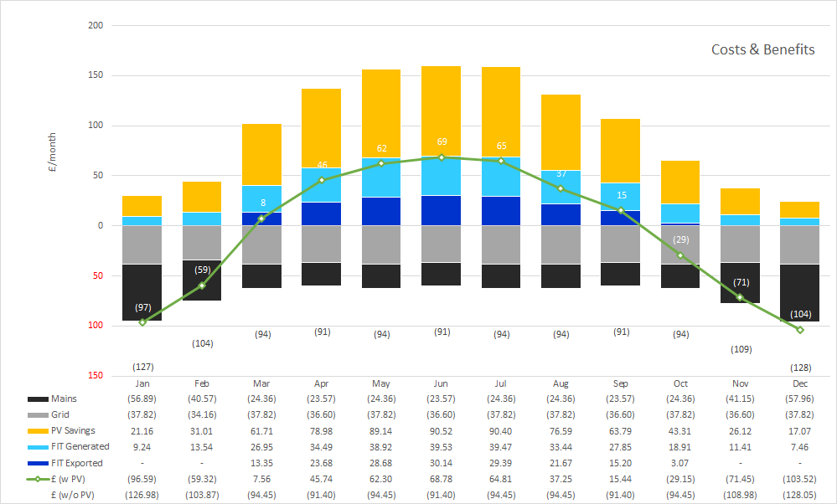Click the October line marker labeled (29)
This screenshot has width=837, height=504.
680,255
